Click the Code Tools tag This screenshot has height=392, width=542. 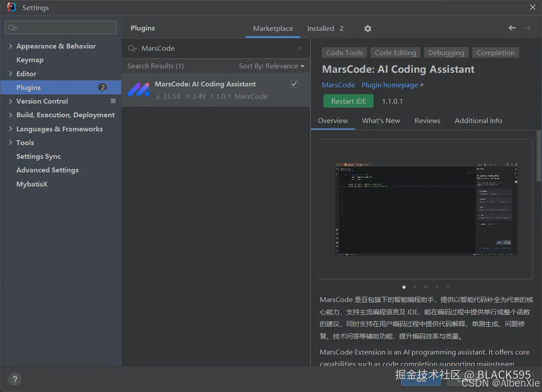(344, 53)
